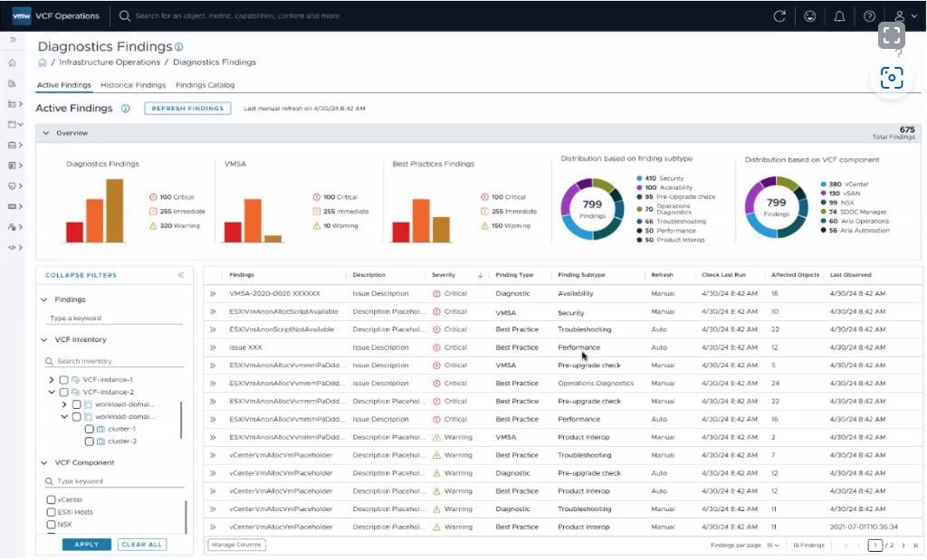Image resolution: width=927 pixels, height=560 pixels.
Task: Switch to Historical Findings tab
Action: (x=133, y=85)
